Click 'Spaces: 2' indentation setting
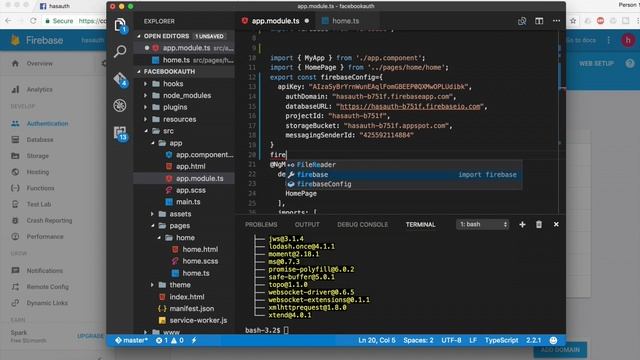 [418, 340]
